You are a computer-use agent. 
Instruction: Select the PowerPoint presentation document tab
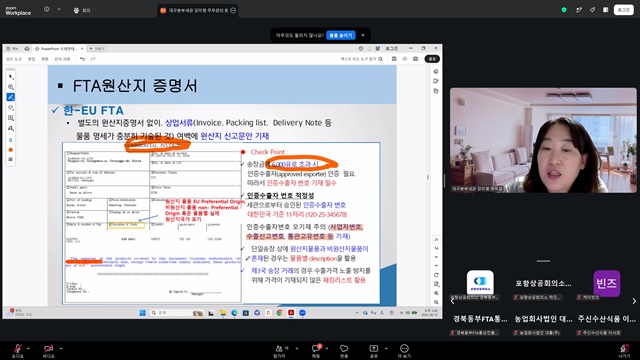pos(58,49)
